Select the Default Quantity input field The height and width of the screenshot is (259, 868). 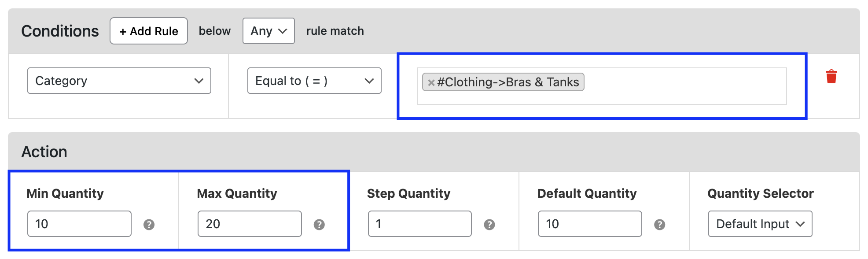[590, 224]
